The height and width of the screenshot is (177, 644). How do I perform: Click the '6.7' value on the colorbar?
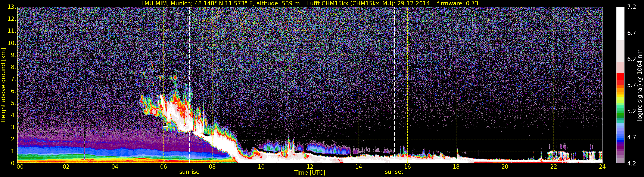[632, 33]
